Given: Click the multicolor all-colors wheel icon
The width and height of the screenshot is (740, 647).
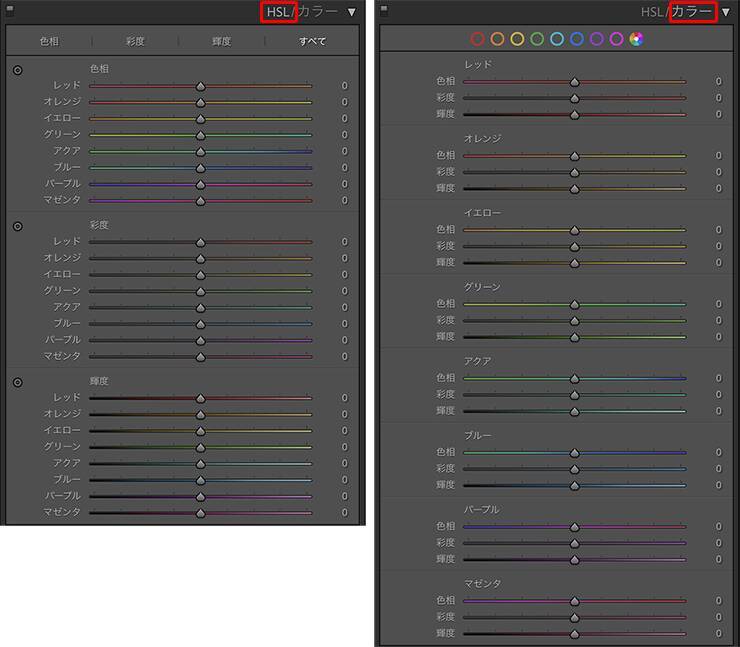Looking at the screenshot, I should click(x=637, y=39).
